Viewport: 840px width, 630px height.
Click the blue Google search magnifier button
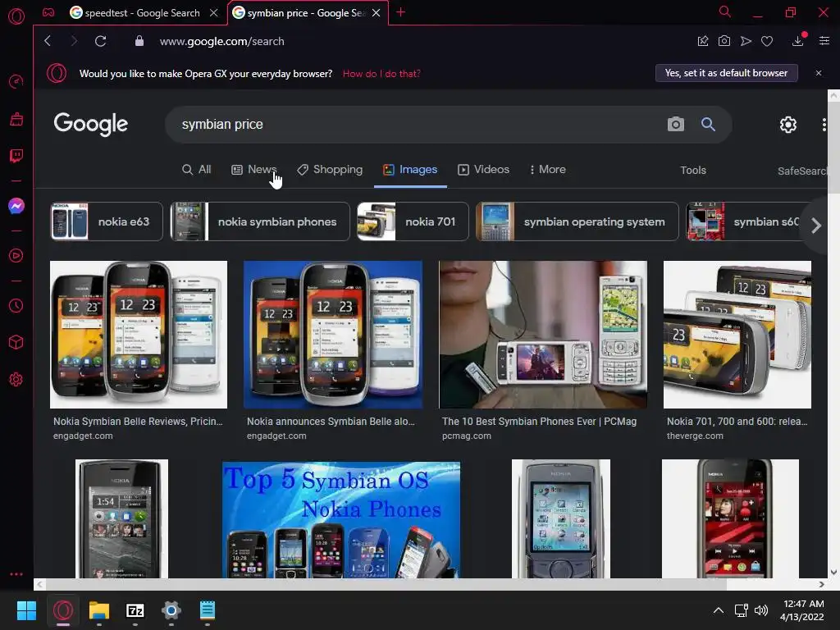pyautogui.click(x=708, y=125)
